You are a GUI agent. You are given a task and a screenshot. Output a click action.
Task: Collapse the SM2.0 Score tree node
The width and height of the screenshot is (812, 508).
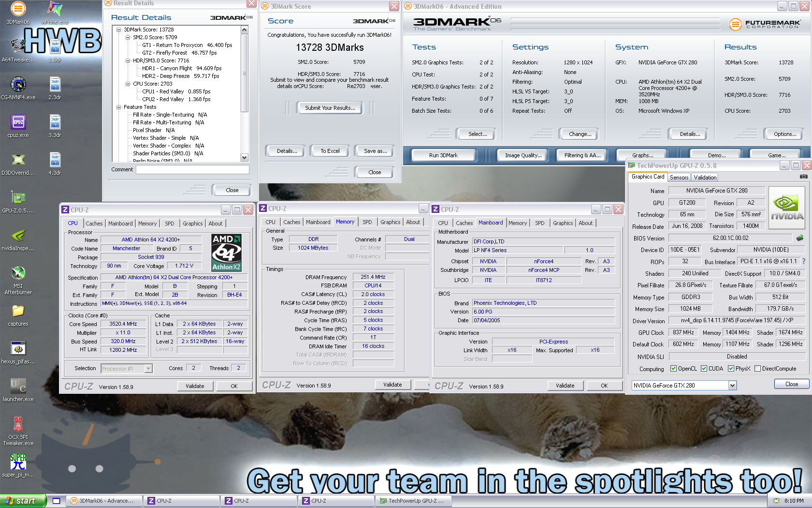tap(128, 37)
